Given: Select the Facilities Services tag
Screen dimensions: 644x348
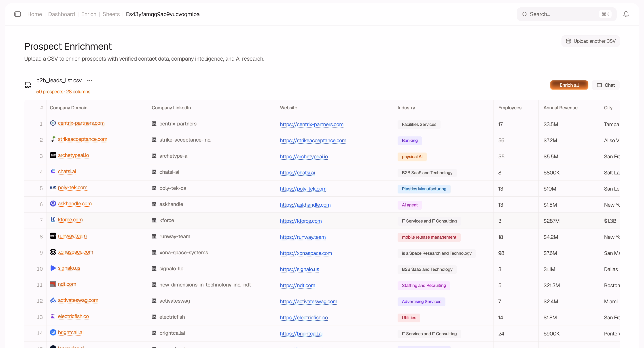Looking at the screenshot, I should tap(419, 124).
